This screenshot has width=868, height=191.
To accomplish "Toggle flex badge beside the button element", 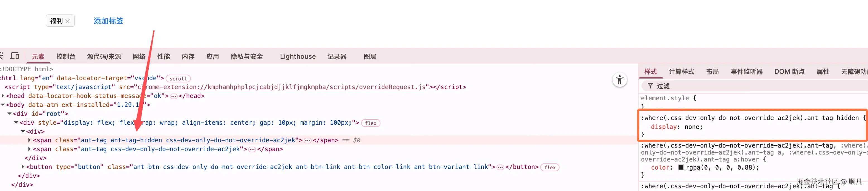I will [549, 167].
